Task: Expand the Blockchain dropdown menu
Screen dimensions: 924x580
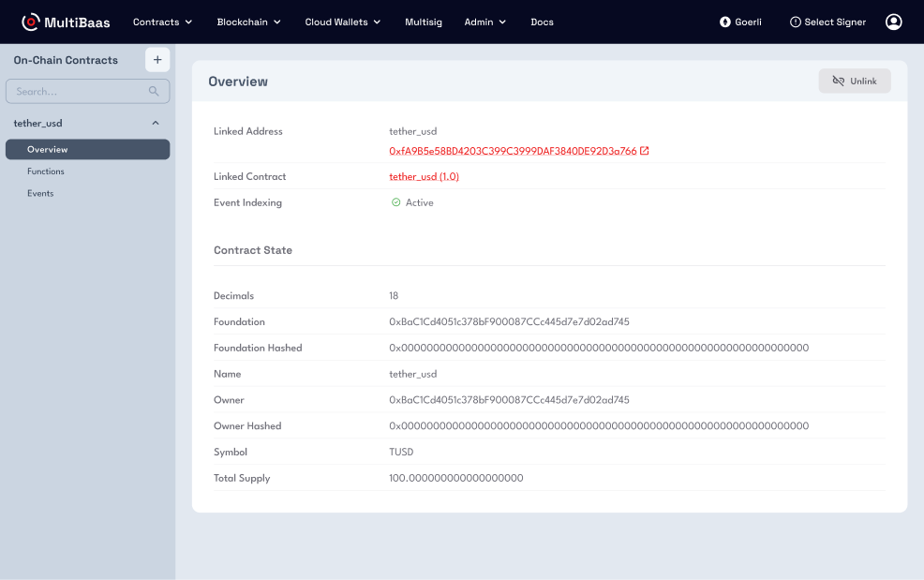Action: pyautogui.click(x=248, y=22)
